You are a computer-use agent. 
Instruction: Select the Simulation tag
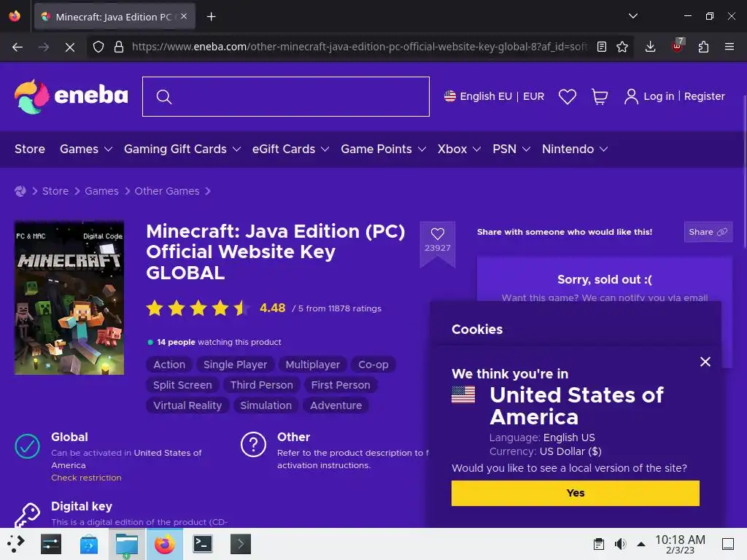click(x=266, y=405)
